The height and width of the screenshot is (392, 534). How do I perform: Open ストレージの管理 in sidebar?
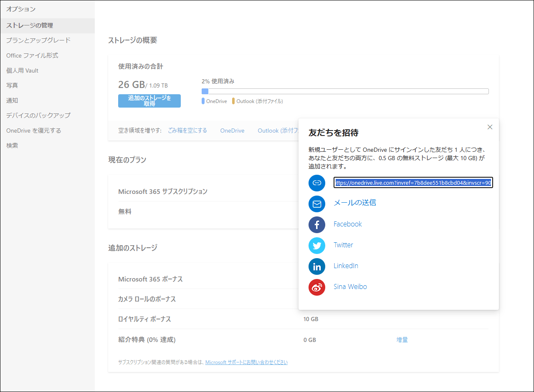[x=47, y=25]
